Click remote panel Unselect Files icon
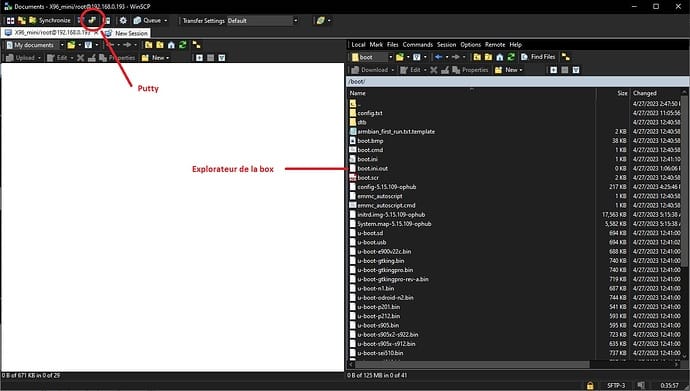690x391 pixels. [x=565, y=70]
